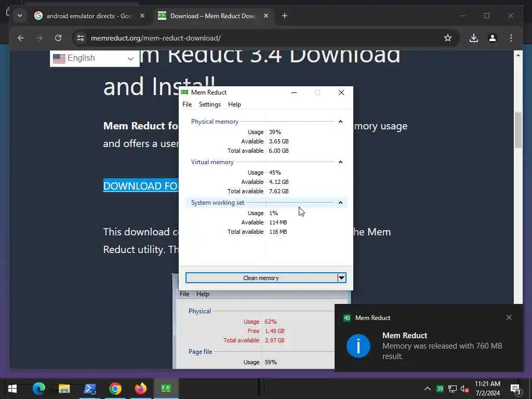Select the System working set Available 114 MB value
This screenshot has height=399, width=532.
pos(278,222)
